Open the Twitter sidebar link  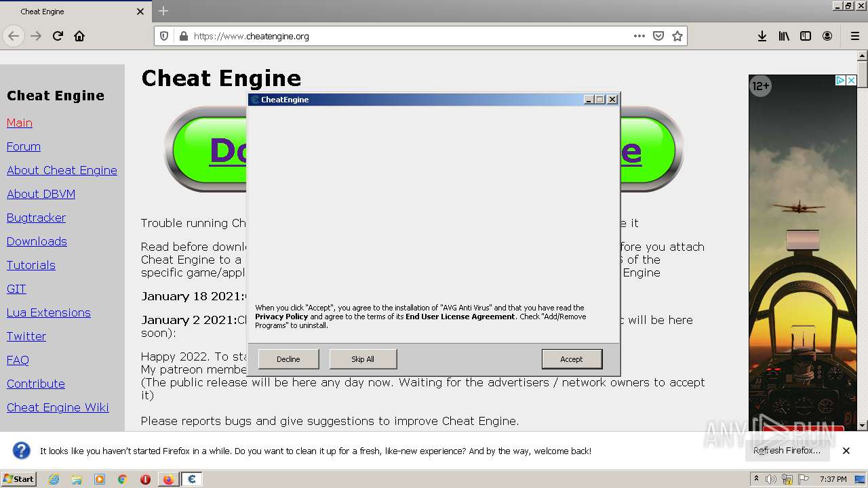click(x=26, y=336)
